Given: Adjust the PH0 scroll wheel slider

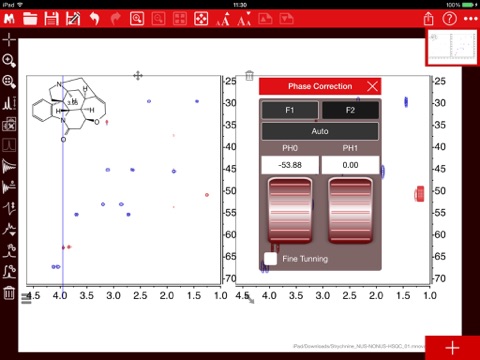Looking at the screenshot, I should (x=290, y=210).
